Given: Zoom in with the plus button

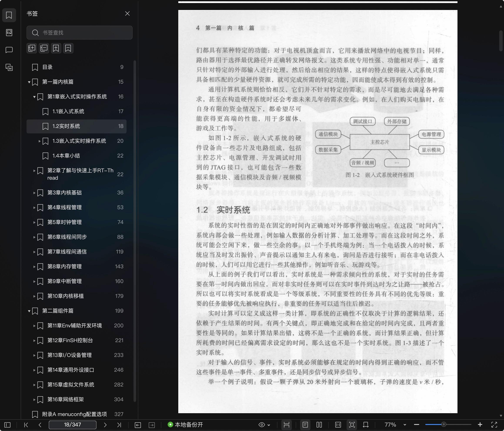Looking at the screenshot, I should [480, 425].
